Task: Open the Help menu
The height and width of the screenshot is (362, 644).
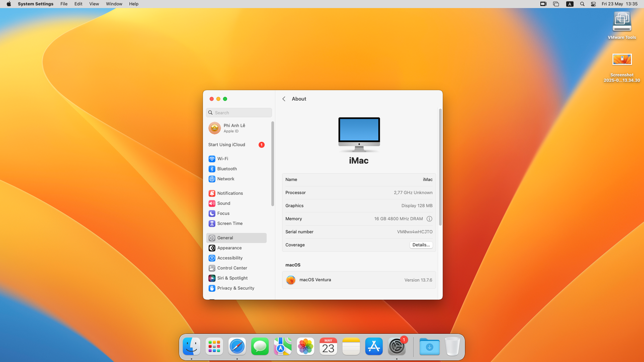Action: pyautogui.click(x=134, y=4)
